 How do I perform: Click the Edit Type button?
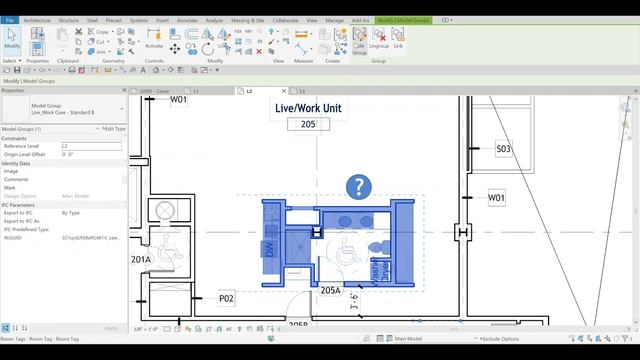114,129
